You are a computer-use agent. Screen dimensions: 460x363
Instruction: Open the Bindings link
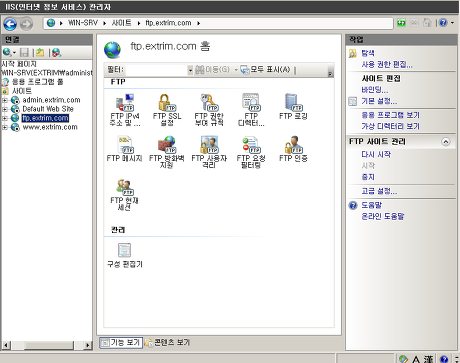pos(375,90)
